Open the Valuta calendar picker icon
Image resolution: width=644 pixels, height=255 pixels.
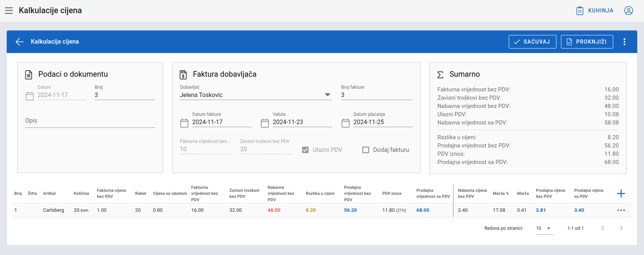tap(265, 123)
